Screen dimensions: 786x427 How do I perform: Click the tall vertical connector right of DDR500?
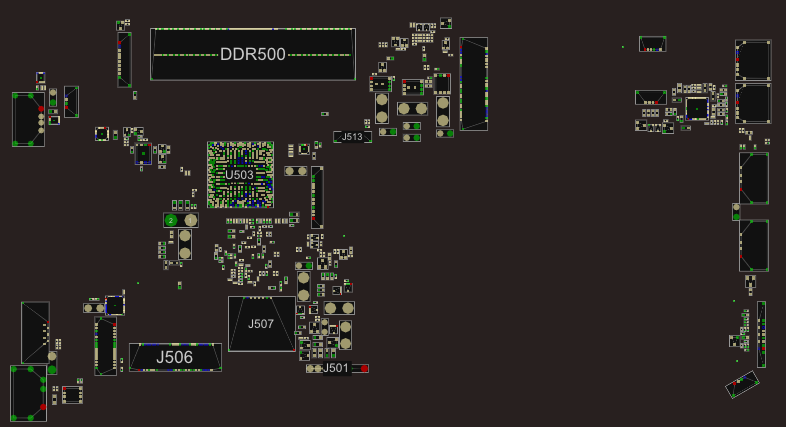point(473,84)
